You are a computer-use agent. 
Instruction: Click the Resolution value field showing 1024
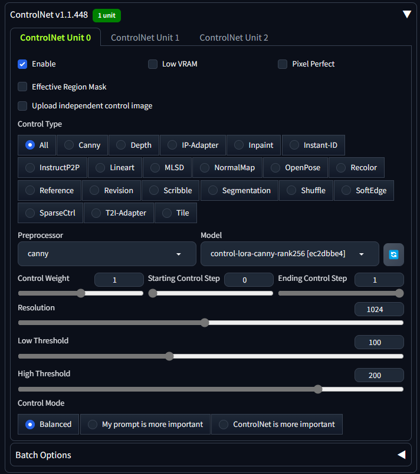tap(379, 310)
